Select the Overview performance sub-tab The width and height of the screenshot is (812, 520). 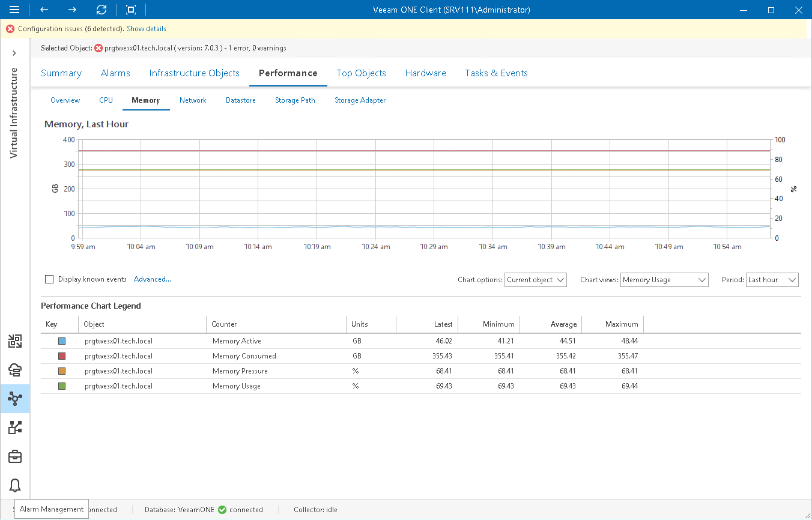tap(65, 100)
